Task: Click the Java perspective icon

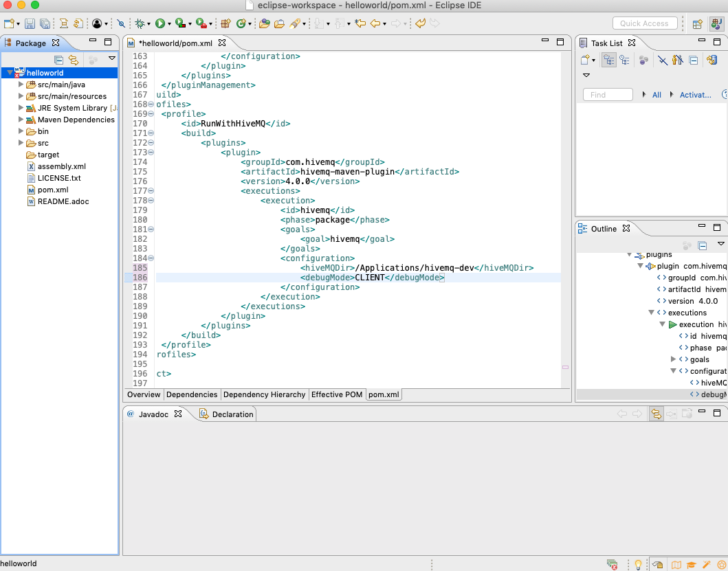Action: click(717, 23)
